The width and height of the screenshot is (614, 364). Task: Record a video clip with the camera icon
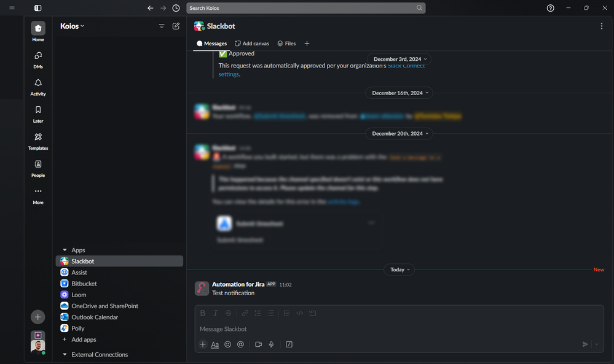pos(258,344)
